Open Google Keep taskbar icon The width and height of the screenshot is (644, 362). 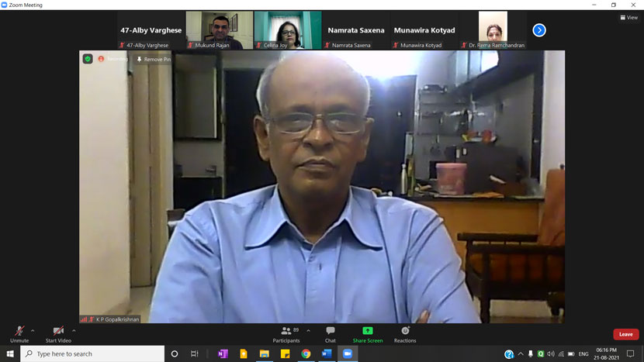244,353
